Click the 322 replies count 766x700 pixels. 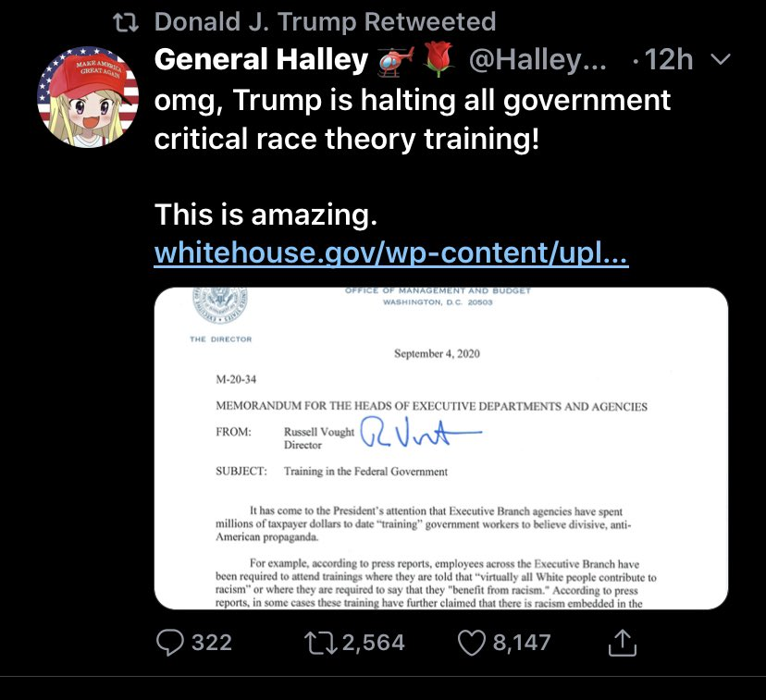211,642
